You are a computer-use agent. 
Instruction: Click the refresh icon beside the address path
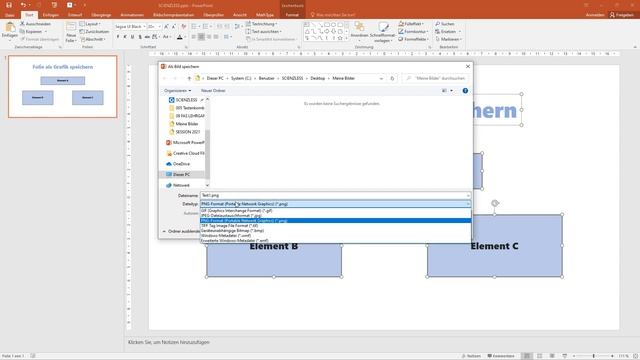coord(392,78)
